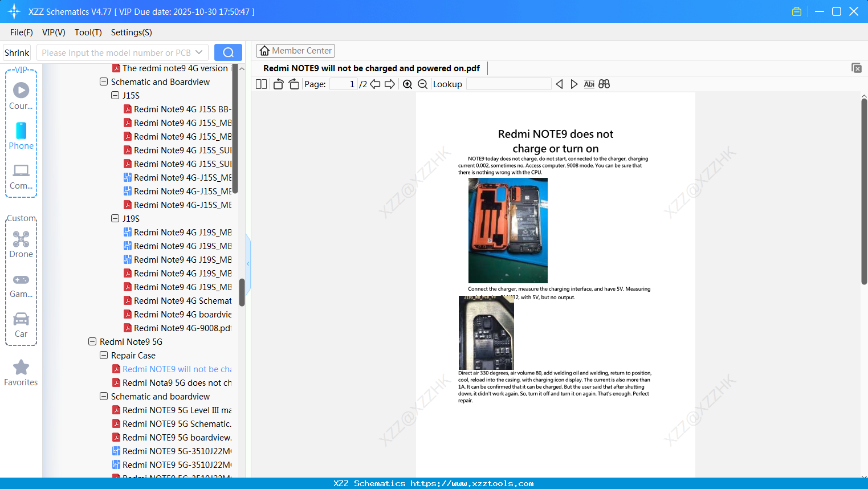
Task: Click the page number input box
Action: click(344, 84)
